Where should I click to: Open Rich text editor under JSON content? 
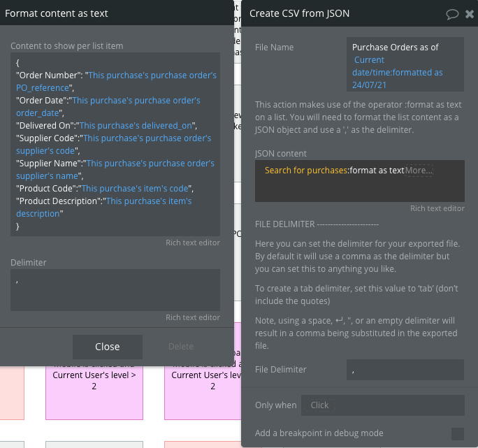pos(437,208)
